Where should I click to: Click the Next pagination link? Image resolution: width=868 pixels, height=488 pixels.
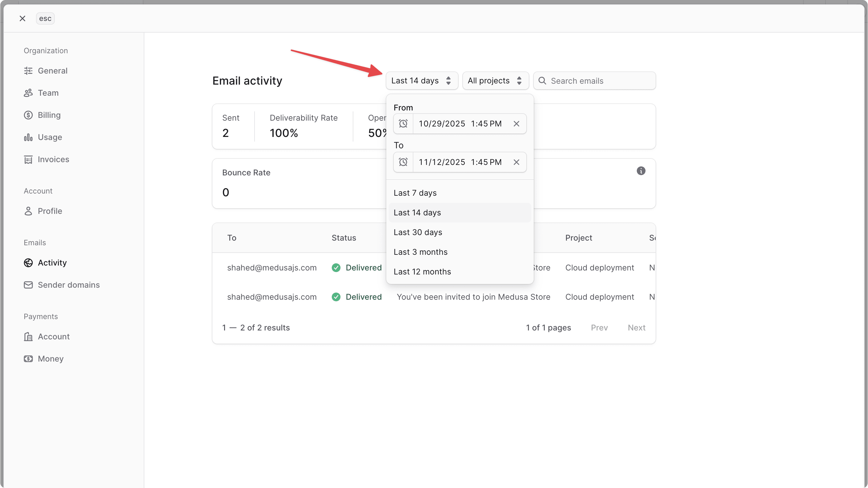(636, 327)
